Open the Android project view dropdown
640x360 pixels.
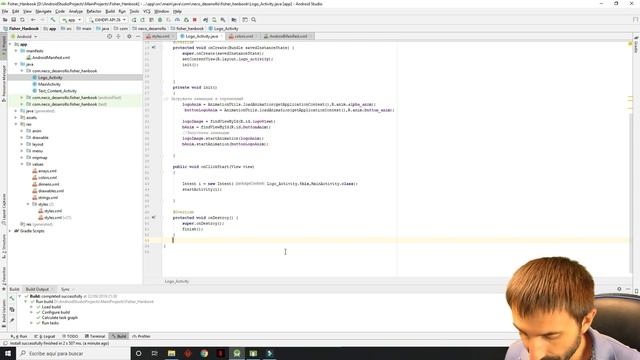24,36
